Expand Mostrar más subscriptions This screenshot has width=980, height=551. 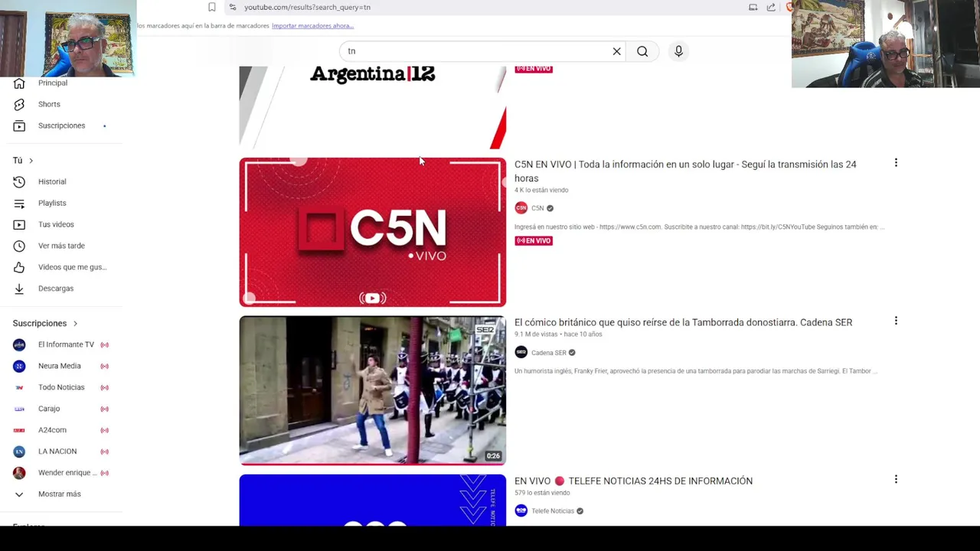click(x=61, y=494)
